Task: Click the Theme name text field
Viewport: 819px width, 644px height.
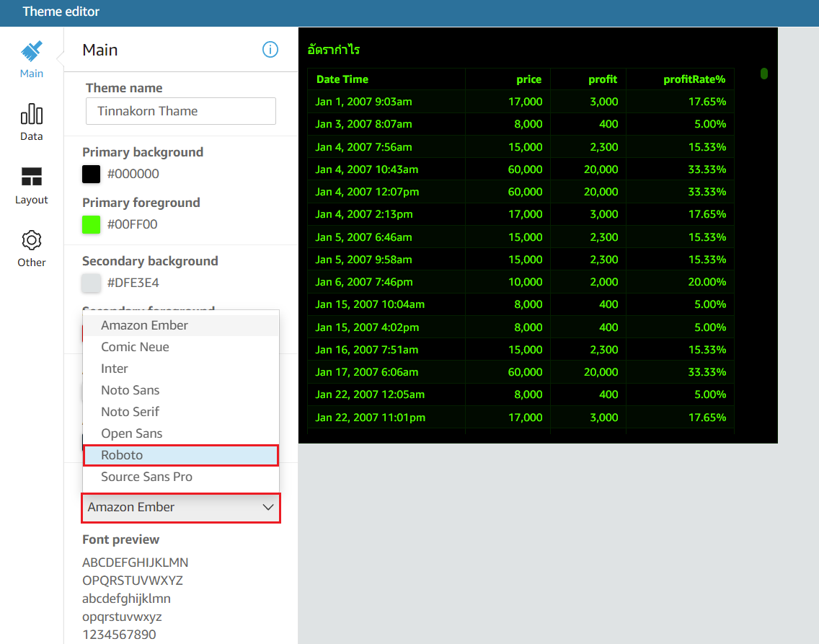Action: click(x=180, y=111)
